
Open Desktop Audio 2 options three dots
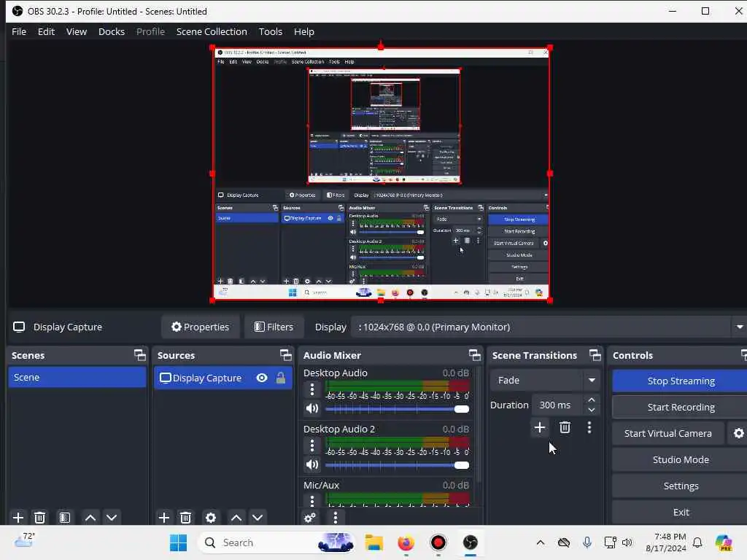pos(312,446)
